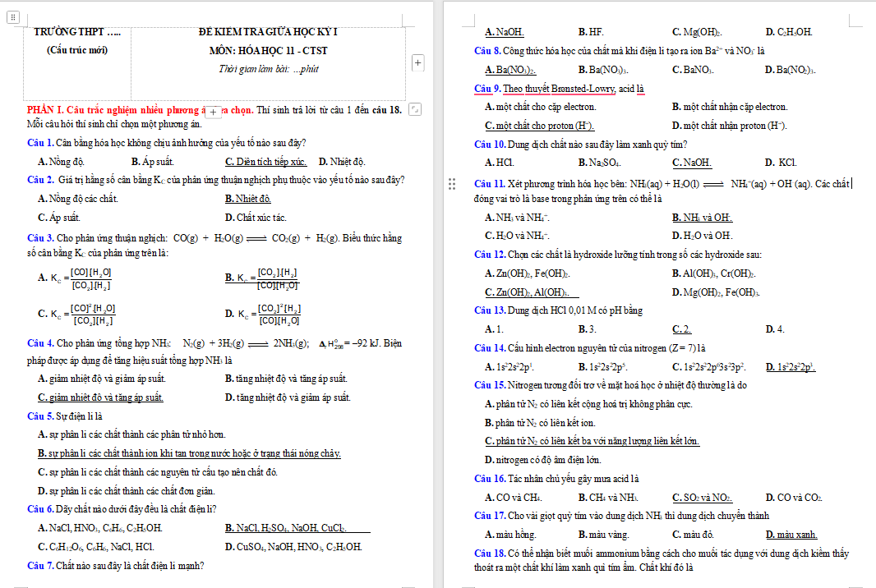Click the 'Câu 14.' question label
The width and height of the screenshot is (876, 588).
coord(490,348)
